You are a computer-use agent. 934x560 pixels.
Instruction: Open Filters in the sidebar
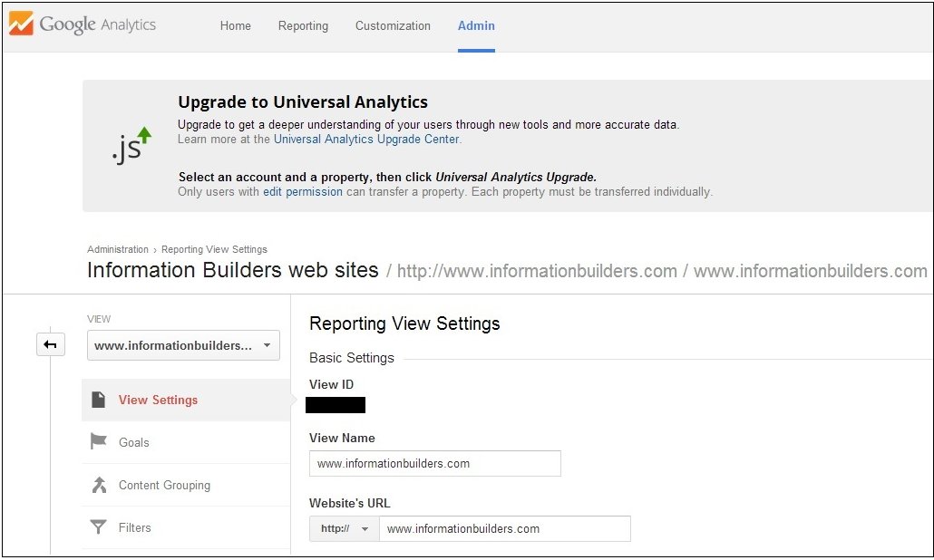point(186,527)
